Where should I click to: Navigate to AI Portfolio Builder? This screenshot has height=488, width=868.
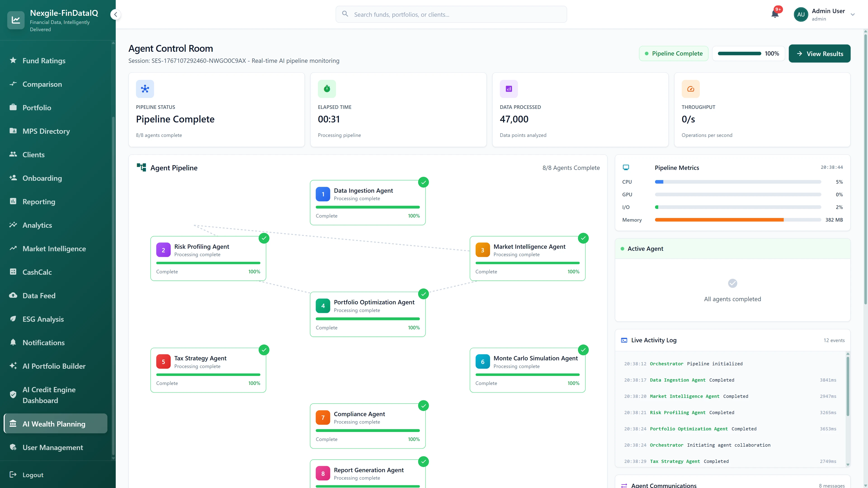pos(54,366)
